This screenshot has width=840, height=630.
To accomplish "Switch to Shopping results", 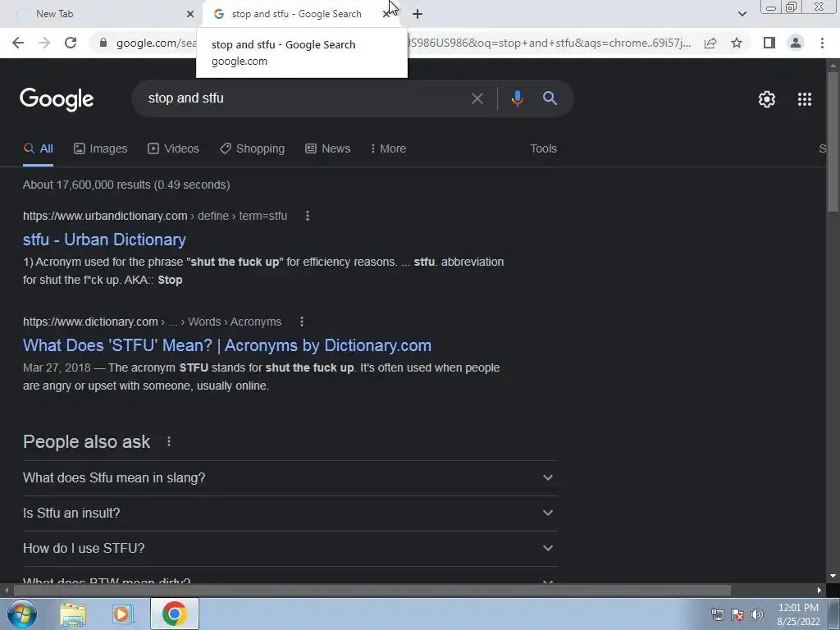I will coord(253,149).
